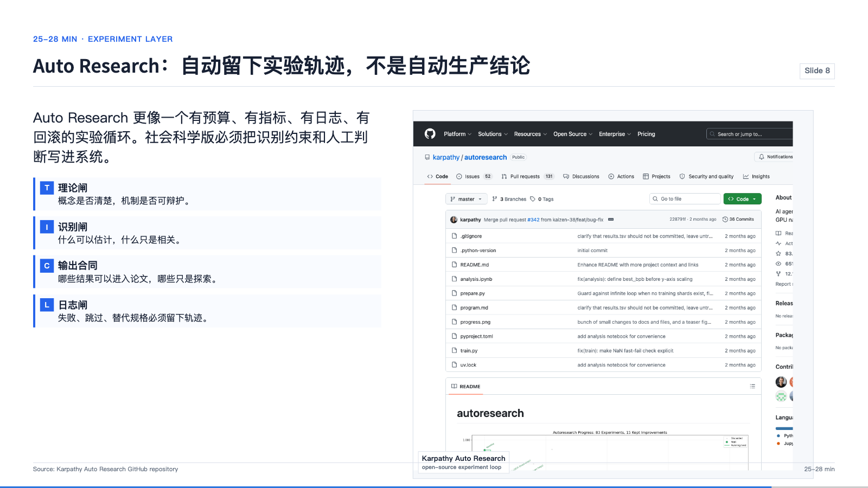Click the 3 Branches link

point(509,199)
